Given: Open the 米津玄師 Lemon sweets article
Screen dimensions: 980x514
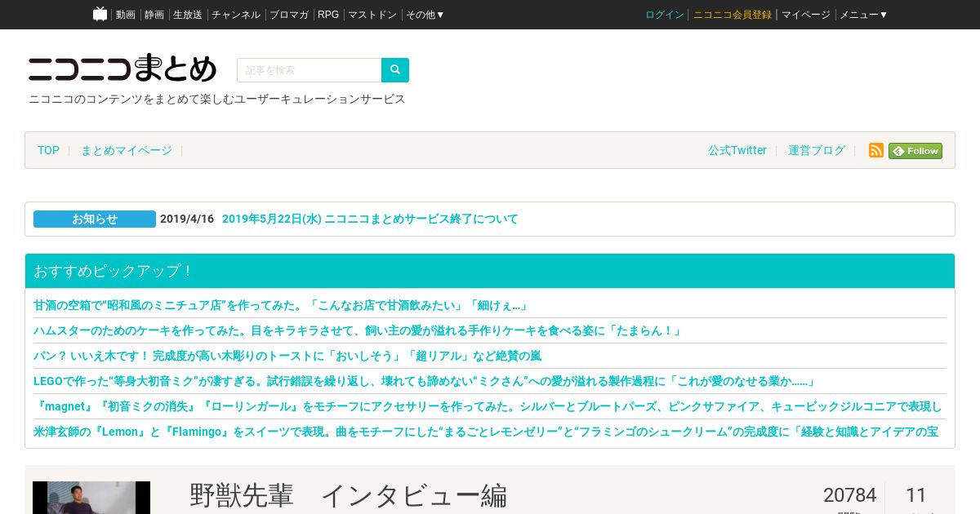Looking at the screenshot, I should pyautogui.click(x=486, y=432).
